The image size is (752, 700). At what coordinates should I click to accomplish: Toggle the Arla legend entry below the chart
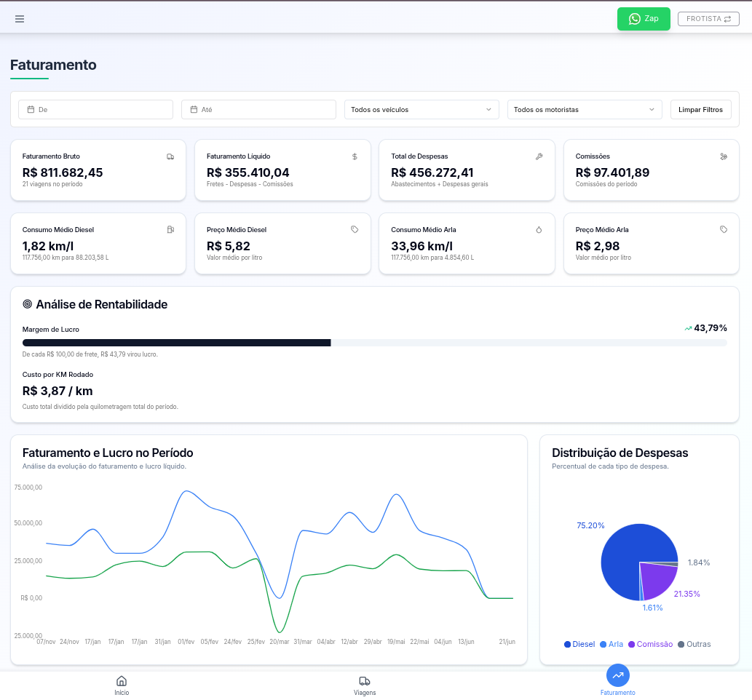click(x=611, y=644)
